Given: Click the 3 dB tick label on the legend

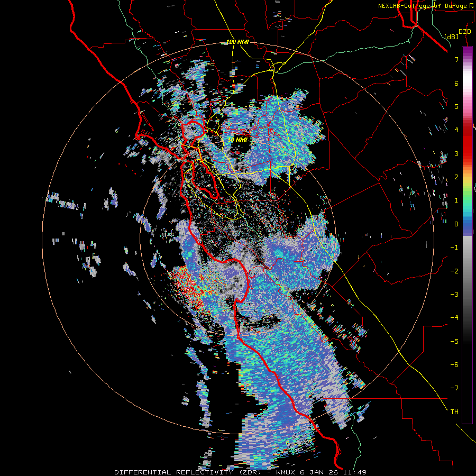Looking at the screenshot, I should (456, 153).
